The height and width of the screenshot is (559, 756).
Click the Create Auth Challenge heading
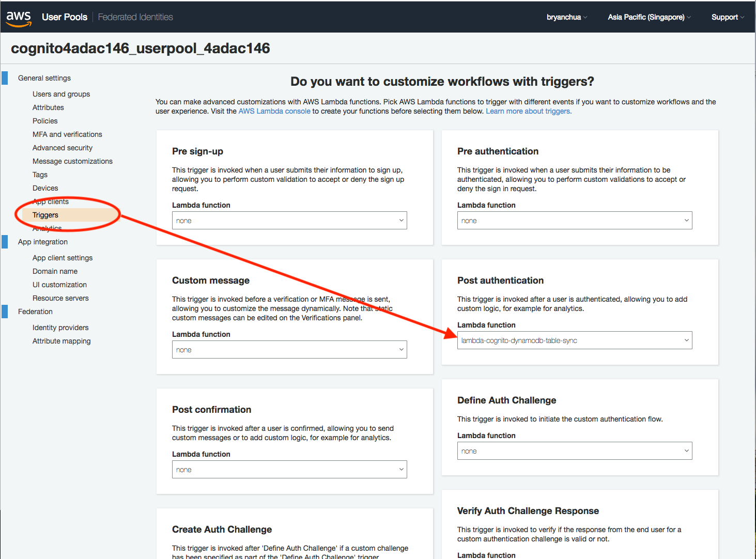[222, 530]
